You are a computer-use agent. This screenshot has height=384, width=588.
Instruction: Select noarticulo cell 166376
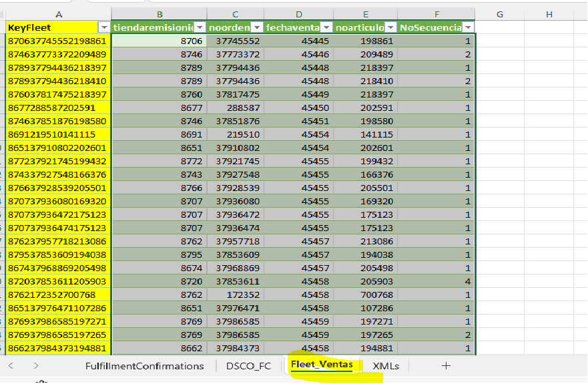[366, 174]
